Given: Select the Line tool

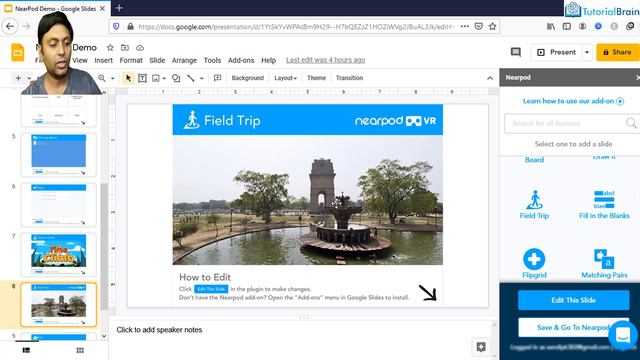Looking at the screenshot, I should click(x=191, y=78).
